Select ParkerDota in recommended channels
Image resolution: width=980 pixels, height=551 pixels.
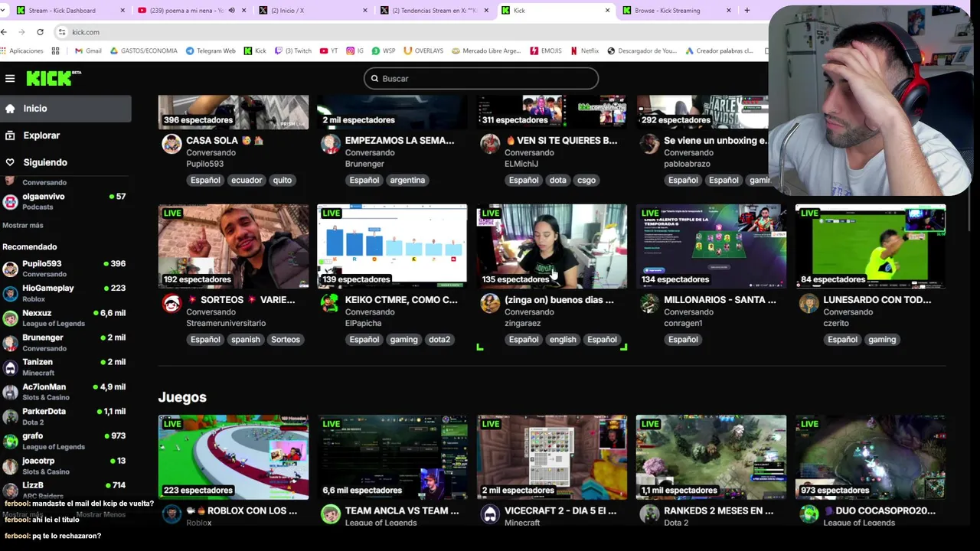(66, 416)
